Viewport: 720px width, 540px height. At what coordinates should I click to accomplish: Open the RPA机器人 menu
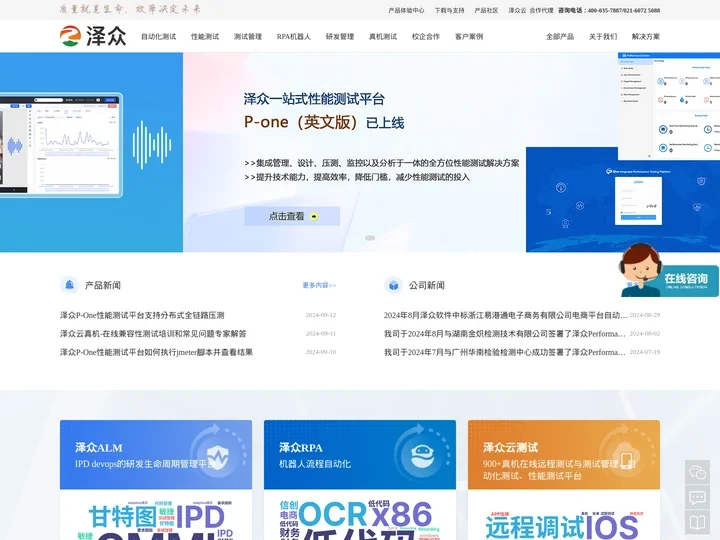[294, 37]
